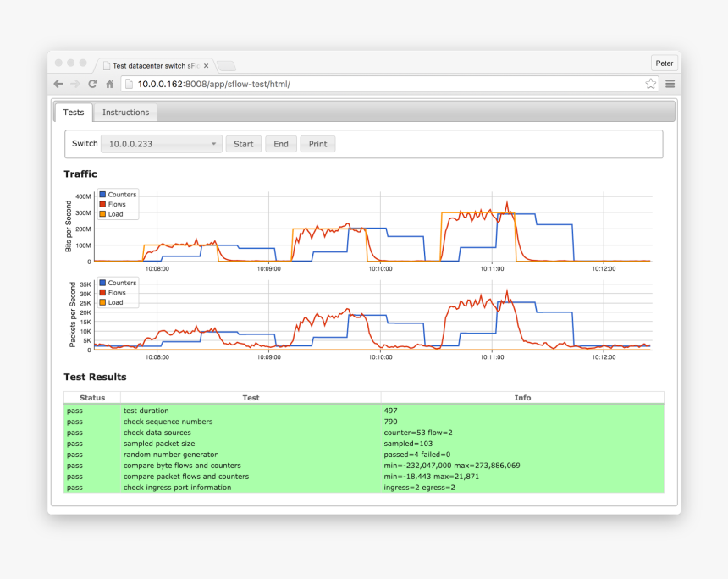Click the Status column header in Test Results
Image resolution: width=728 pixels, height=579 pixels.
[92, 397]
